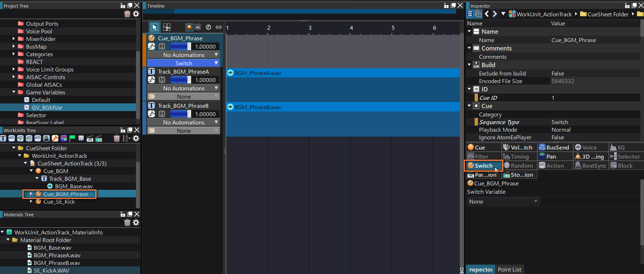This screenshot has width=644, height=274.
Task: Open Cue_BGM_Phrase No Automations dropdown
Action: tap(183, 55)
